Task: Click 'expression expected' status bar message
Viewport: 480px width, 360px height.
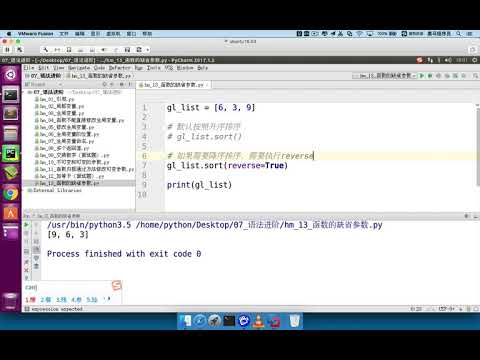Action: [57, 309]
